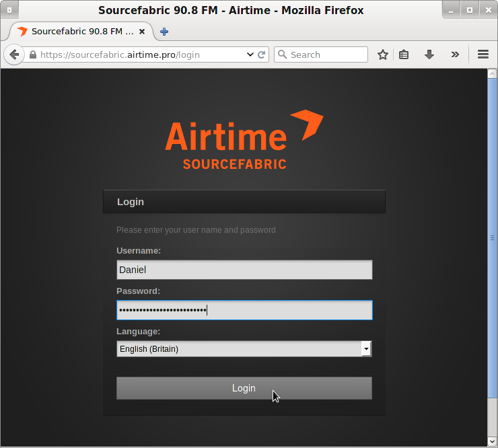Close the Firefox window
The width and height of the screenshot is (498, 448).
[488, 10]
